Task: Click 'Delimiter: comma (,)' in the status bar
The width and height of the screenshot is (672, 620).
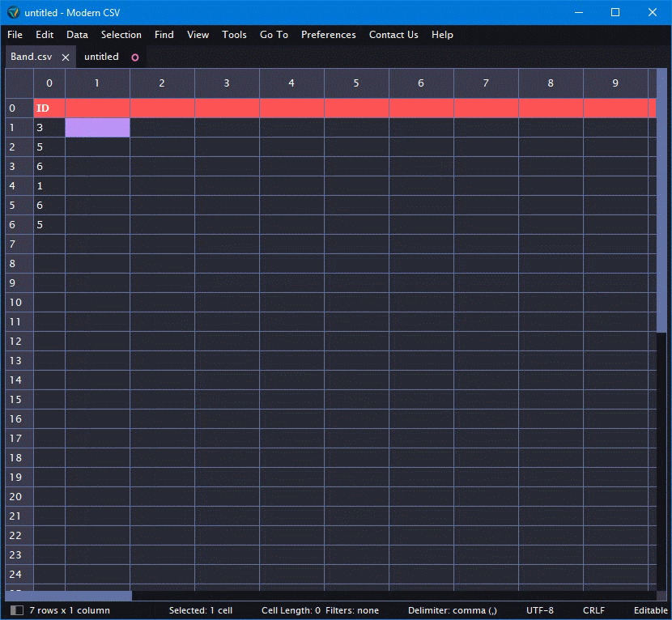Action: [453, 610]
